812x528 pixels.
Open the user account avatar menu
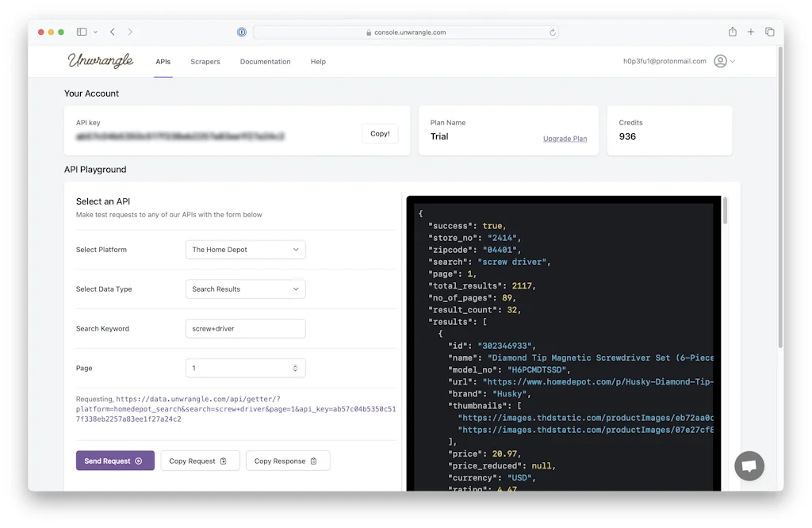[720, 61]
